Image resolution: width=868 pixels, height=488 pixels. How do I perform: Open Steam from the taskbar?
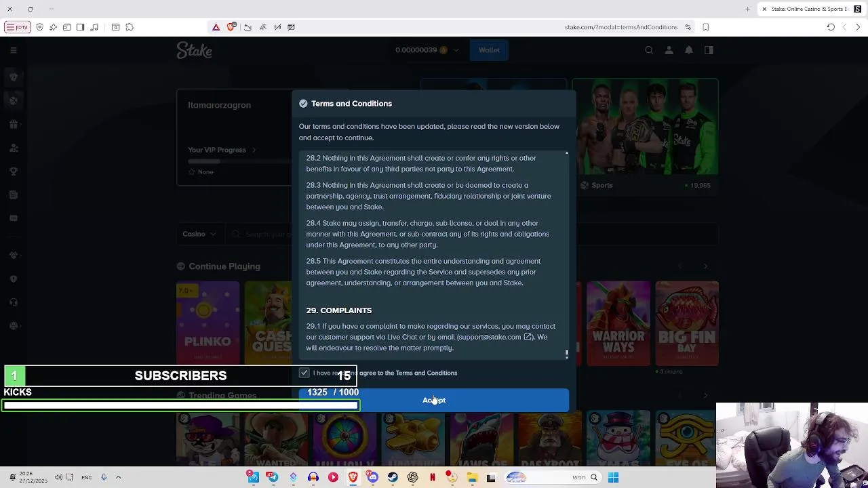pos(393,477)
